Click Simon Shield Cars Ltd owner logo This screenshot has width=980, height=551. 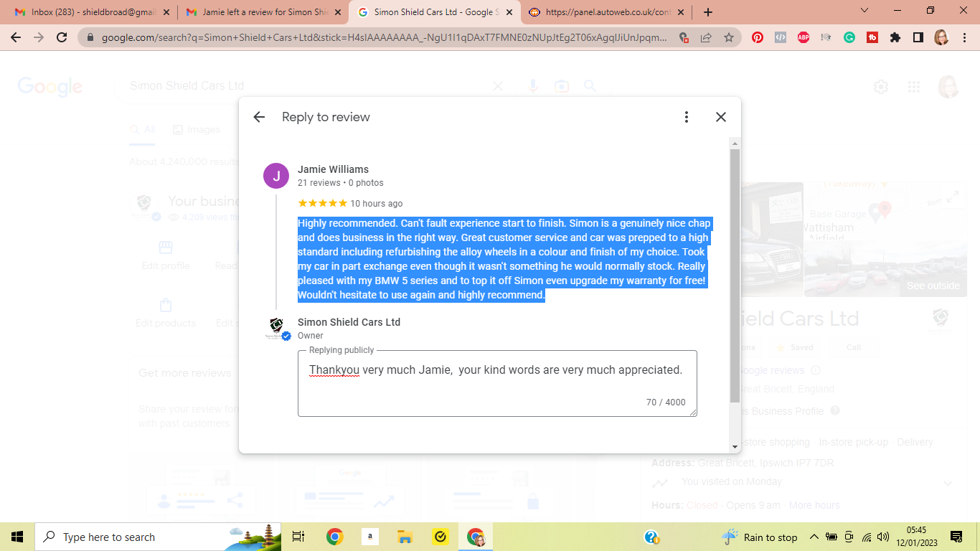coord(276,329)
